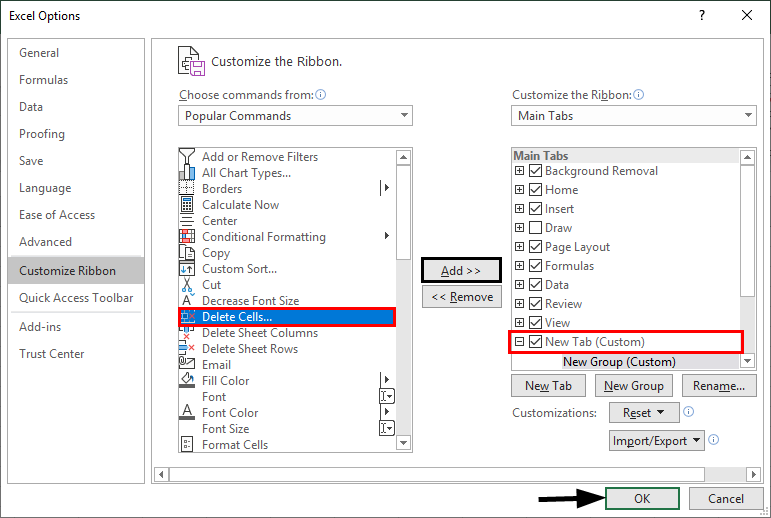Click the Email envelope icon

pos(187,365)
